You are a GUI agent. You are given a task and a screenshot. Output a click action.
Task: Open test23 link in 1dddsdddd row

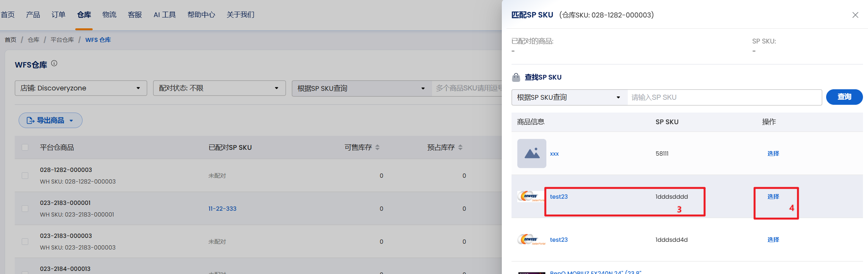tap(559, 197)
